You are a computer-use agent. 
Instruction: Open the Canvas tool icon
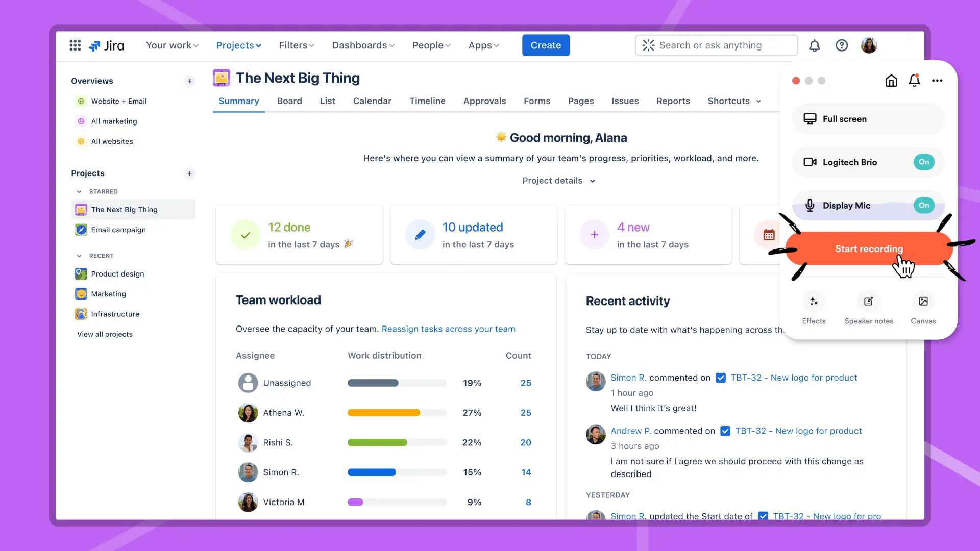[x=923, y=302]
